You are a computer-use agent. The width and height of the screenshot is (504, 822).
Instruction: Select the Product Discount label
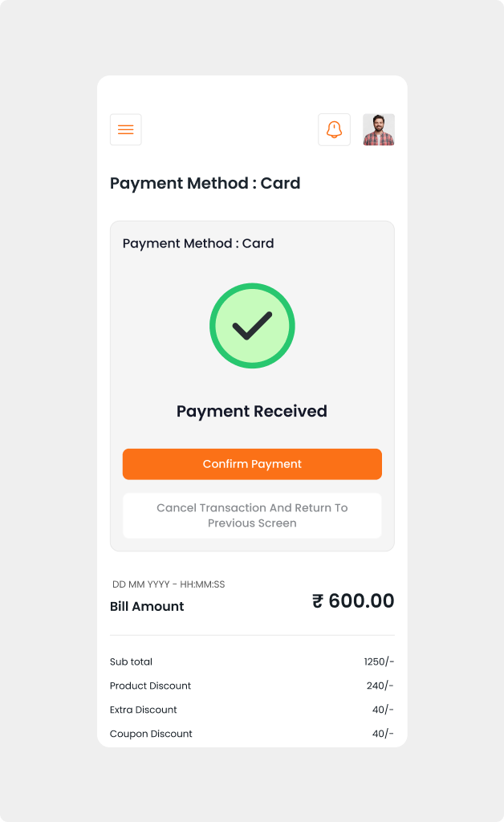click(150, 686)
